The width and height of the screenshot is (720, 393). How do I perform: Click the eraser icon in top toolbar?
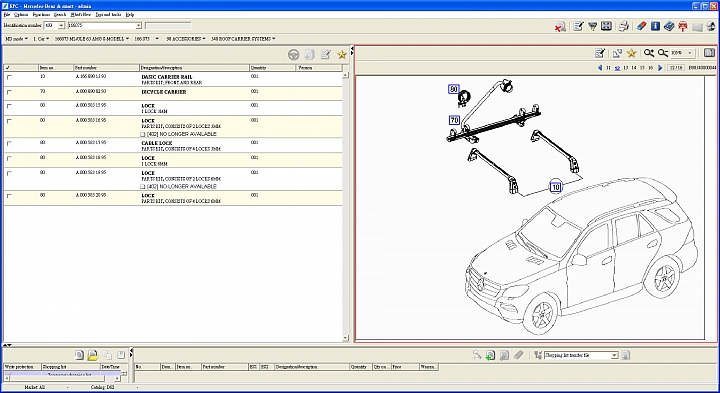(641, 26)
